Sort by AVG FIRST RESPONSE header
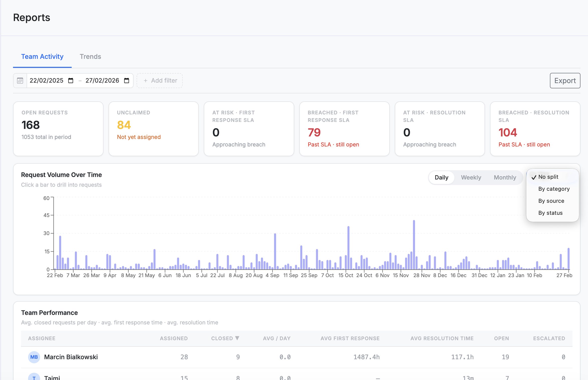588x380 pixels. click(x=350, y=338)
